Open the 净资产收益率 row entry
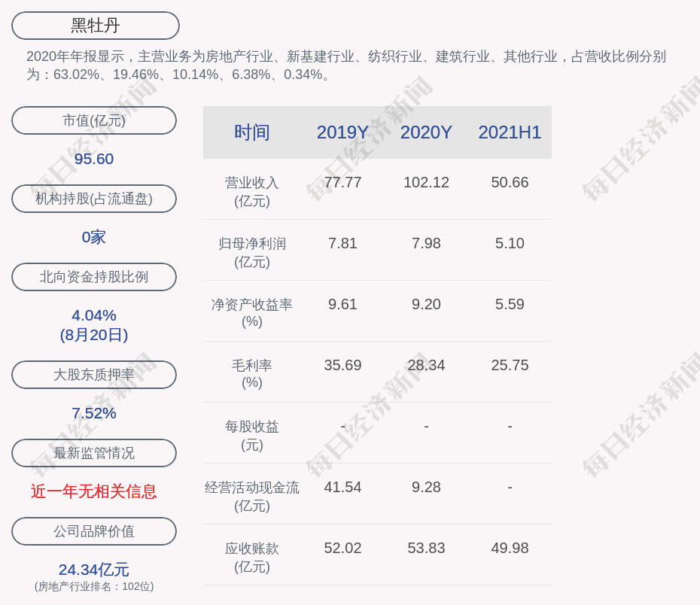The width and height of the screenshot is (700, 605). 252,312
